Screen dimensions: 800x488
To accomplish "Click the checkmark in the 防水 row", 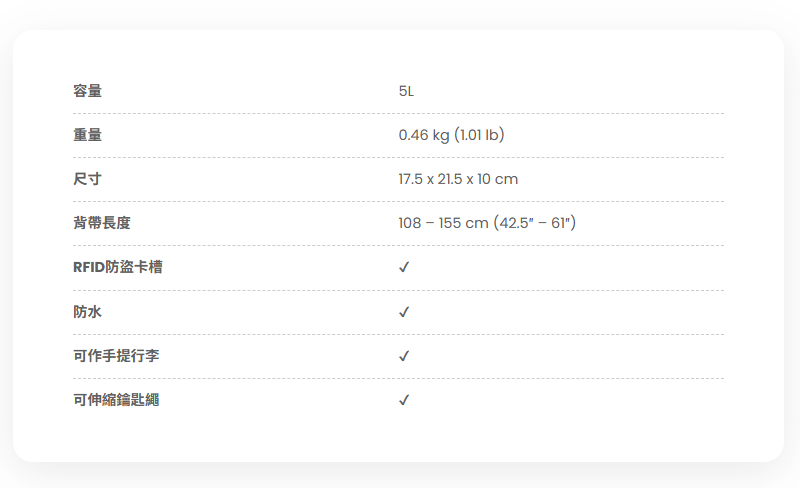I will [404, 312].
